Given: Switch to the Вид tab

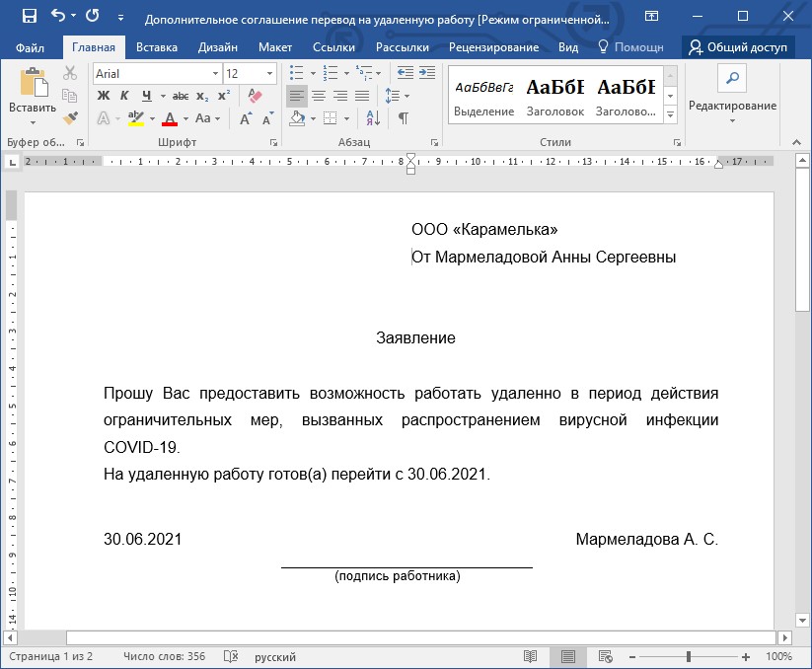Looking at the screenshot, I should (x=568, y=47).
